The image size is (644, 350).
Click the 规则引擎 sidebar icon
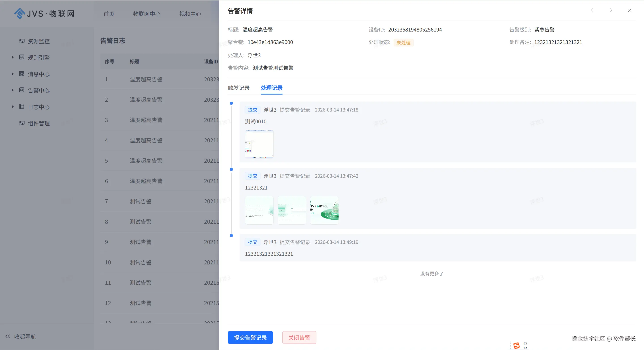22,57
